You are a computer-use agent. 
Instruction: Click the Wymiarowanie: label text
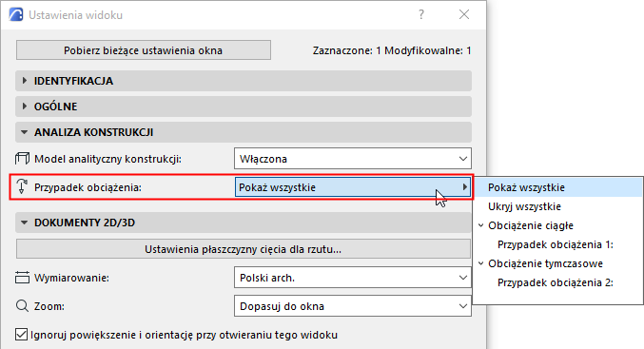[x=72, y=278]
